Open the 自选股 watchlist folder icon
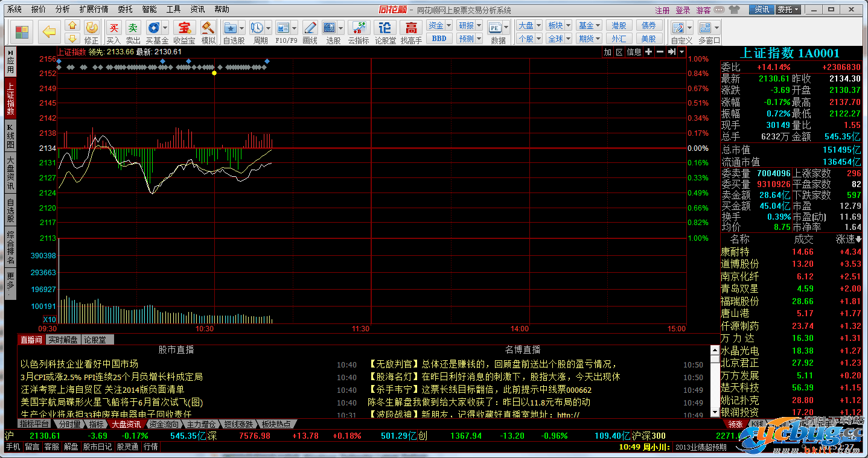The height and width of the screenshot is (458, 868). pyautogui.click(x=231, y=27)
